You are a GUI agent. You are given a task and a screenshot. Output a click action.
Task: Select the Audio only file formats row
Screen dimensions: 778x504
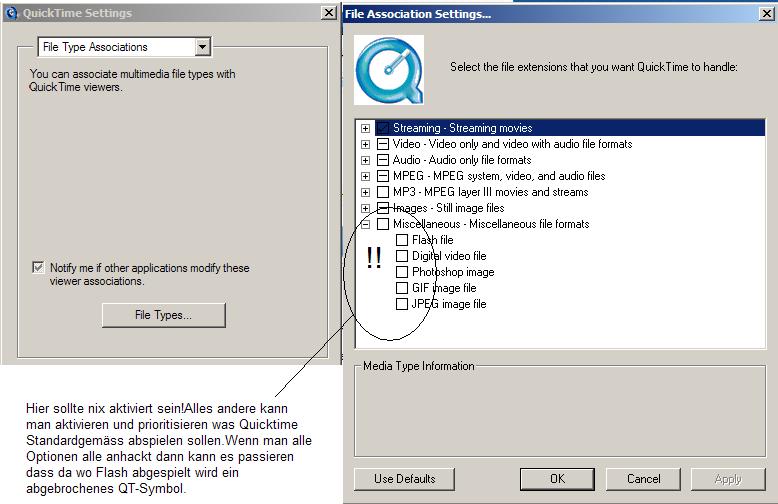pos(462,160)
